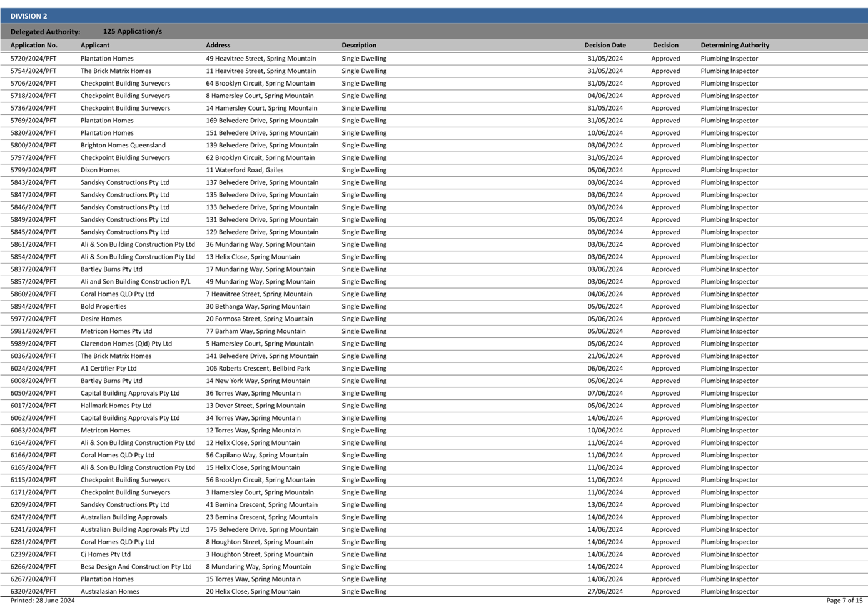Select address 106 Roberts Crescent, Bellbird Park
This screenshot has width=868, height=613.
(x=258, y=369)
